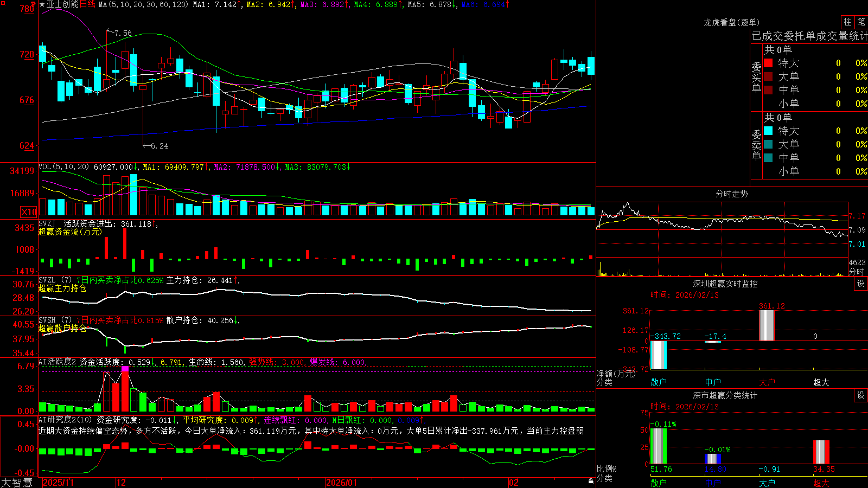Open 设 settings for 深圳超赢实时监控

pos(861,284)
